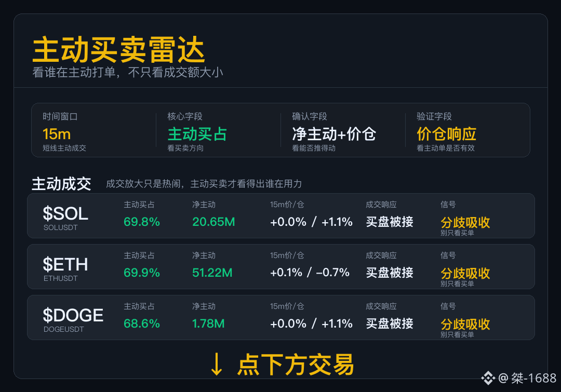Click the Binance logo icon in watermark
The image size is (561, 392).
point(488,378)
